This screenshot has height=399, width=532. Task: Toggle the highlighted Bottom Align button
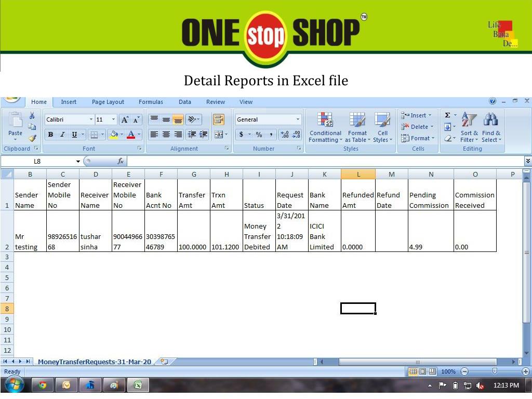click(x=178, y=119)
